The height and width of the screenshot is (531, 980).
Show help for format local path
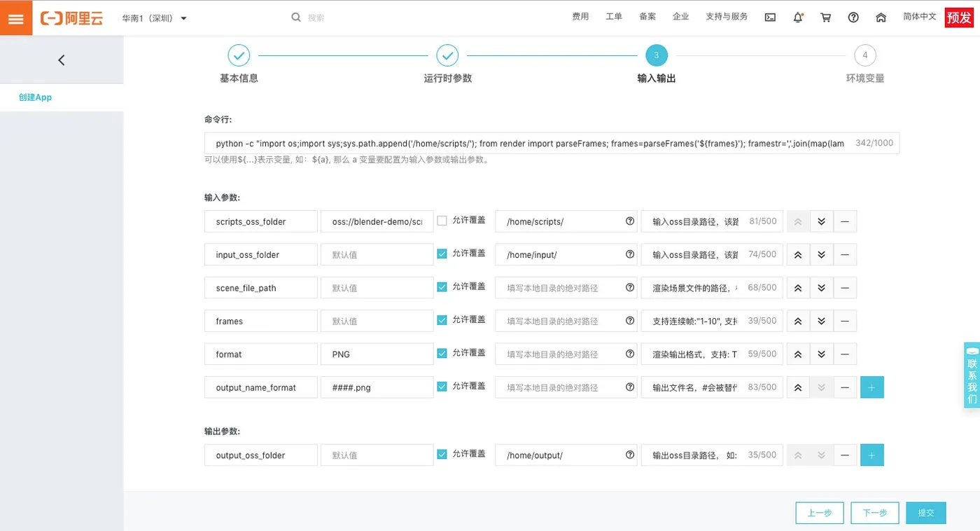click(x=629, y=354)
